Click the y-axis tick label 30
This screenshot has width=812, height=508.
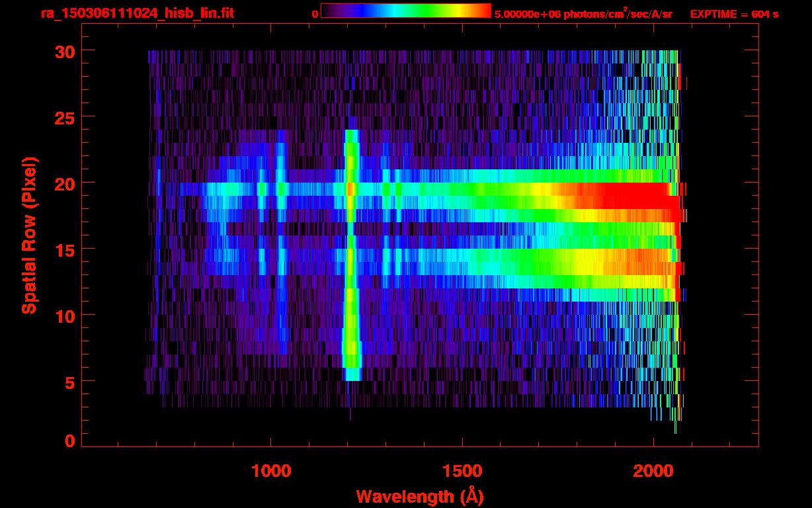[63, 51]
